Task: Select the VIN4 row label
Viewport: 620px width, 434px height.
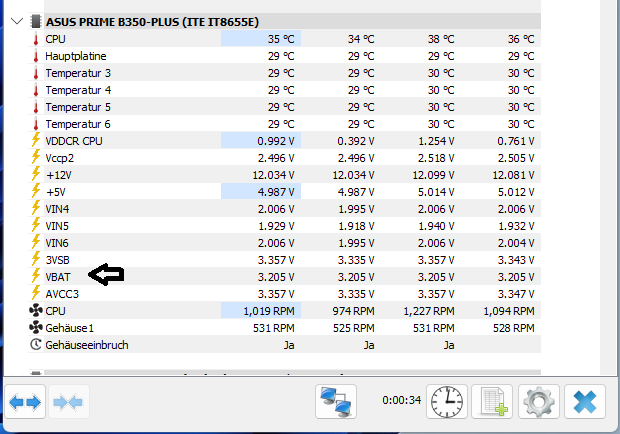Action: (x=57, y=209)
